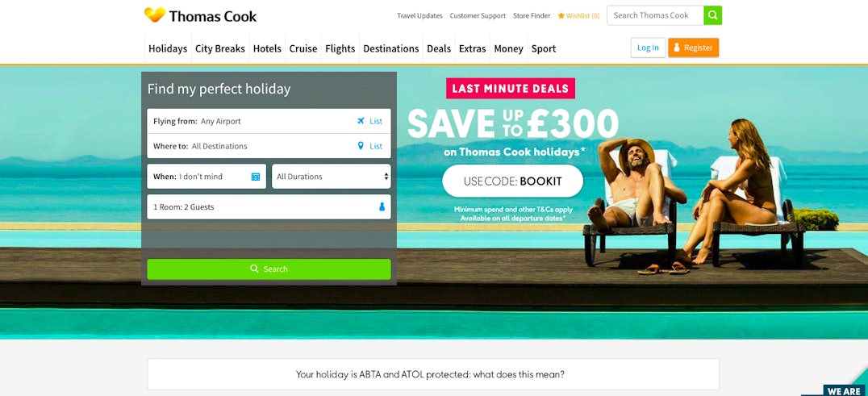Click the green search magnifier icon
868x396 pixels.
[713, 15]
